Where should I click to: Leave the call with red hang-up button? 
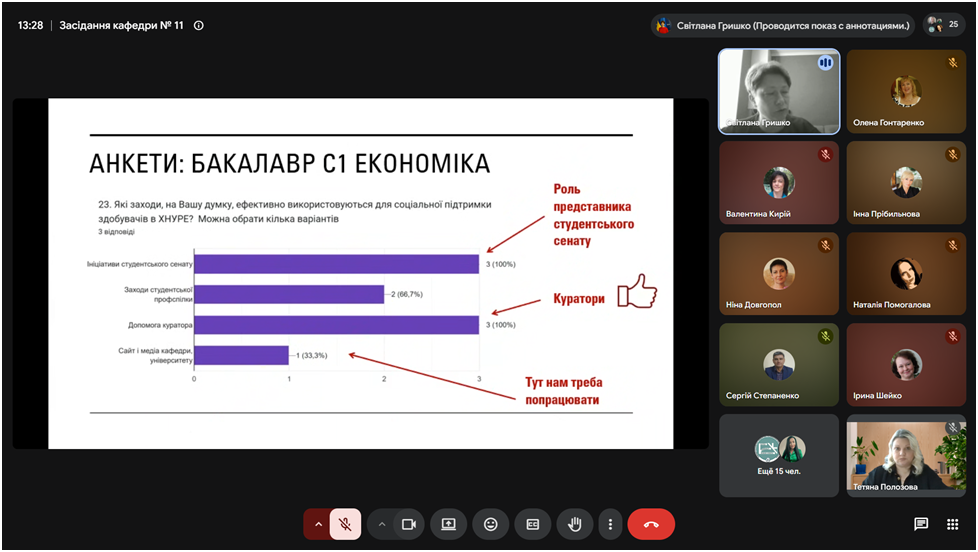coord(651,524)
